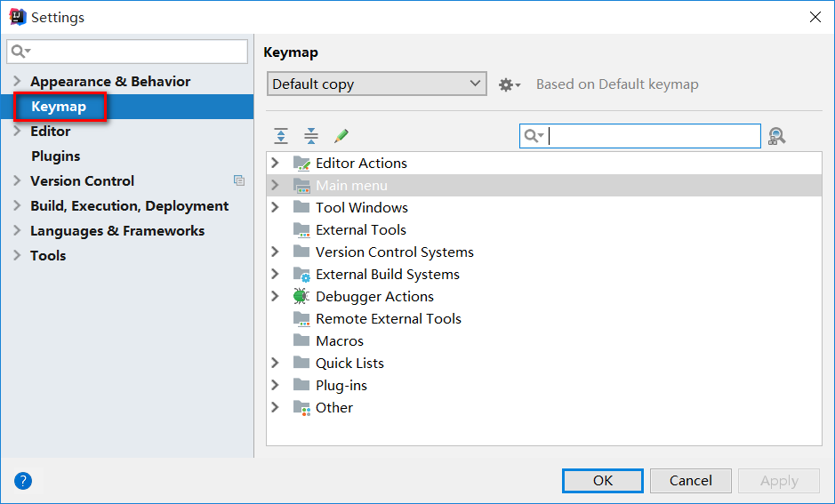Screen dimensions: 835x504
Task: Select the Macros tree item
Action: 340,340
